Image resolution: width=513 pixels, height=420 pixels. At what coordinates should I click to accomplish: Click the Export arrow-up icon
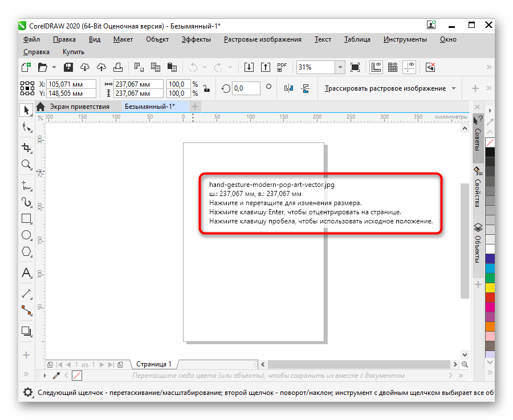click(x=265, y=67)
